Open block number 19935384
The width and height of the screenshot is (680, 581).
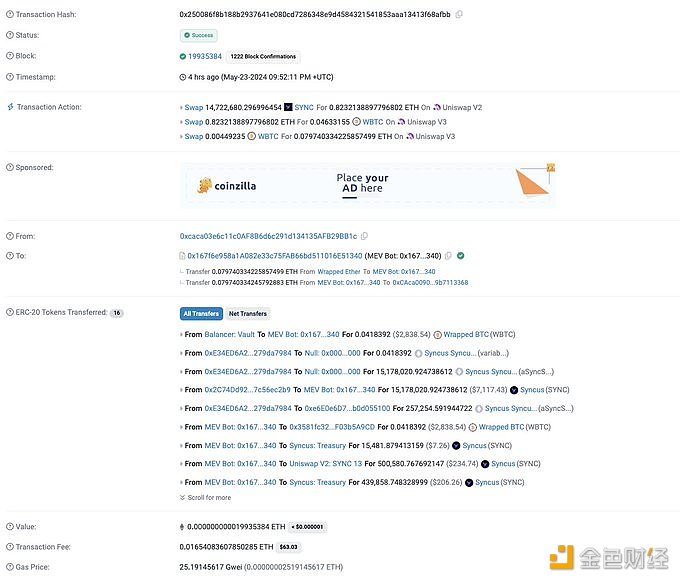pyautogui.click(x=205, y=56)
